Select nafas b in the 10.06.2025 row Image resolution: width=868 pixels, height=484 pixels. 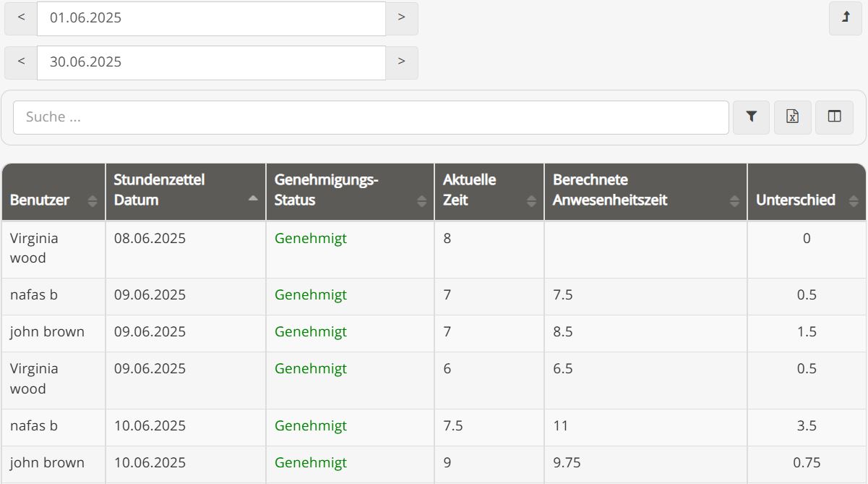point(33,425)
